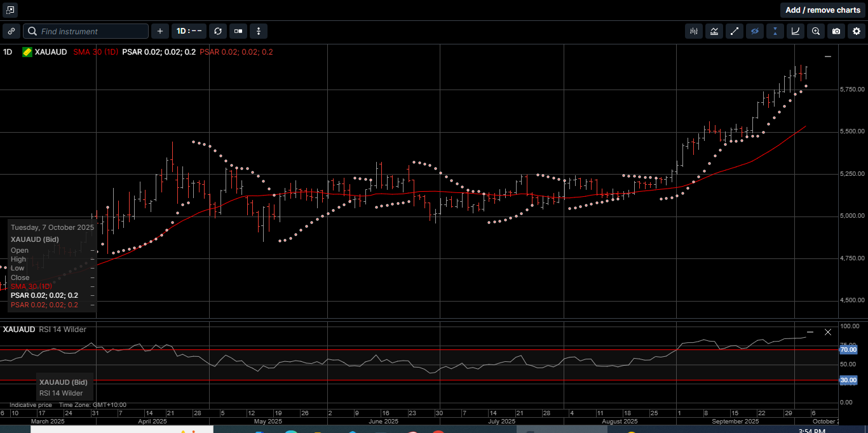Toggle the blue vertical auto-scale arrows button
868x433 pixels.
point(775,31)
